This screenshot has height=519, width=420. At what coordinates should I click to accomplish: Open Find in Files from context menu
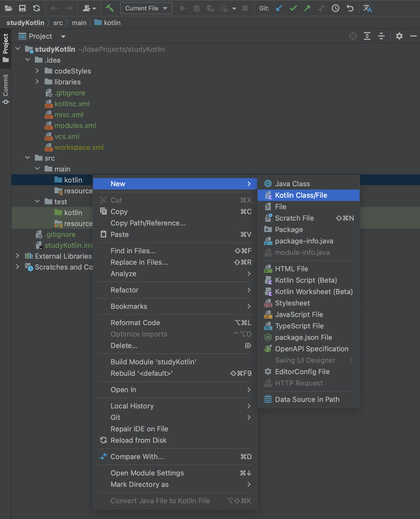coord(175,251)
